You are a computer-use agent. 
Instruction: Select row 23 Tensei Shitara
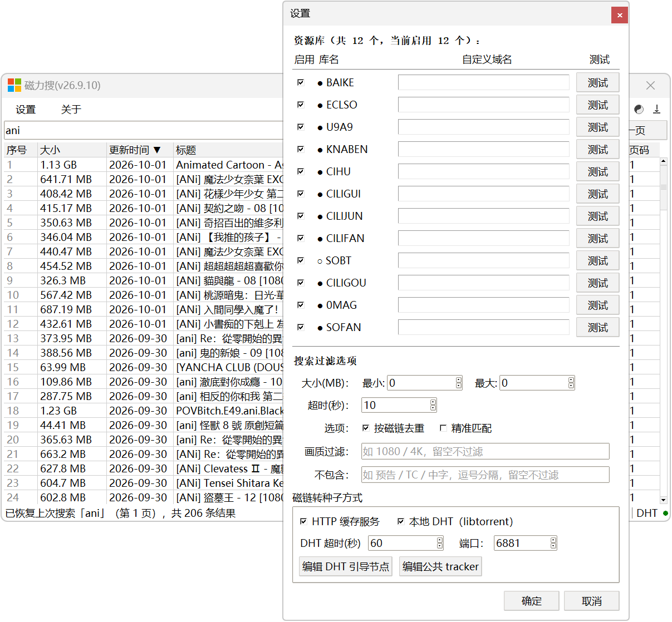pos(144,483)
